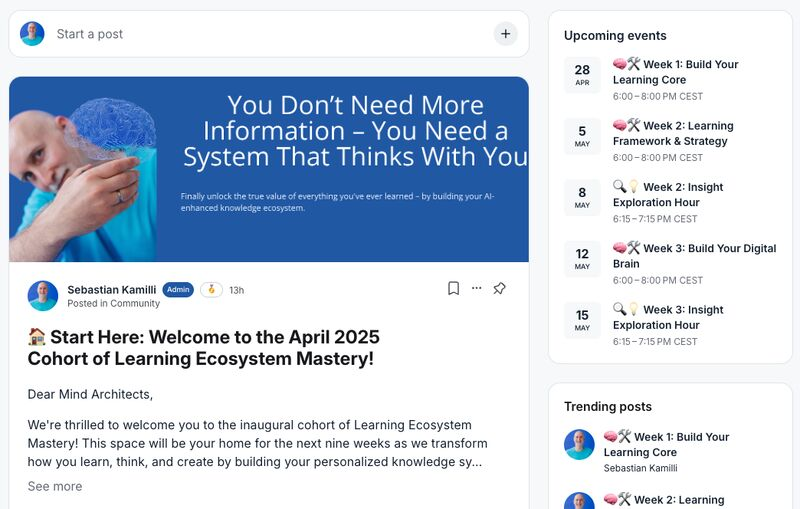Bookmark the Start Here welcome post

pos(453,288)
